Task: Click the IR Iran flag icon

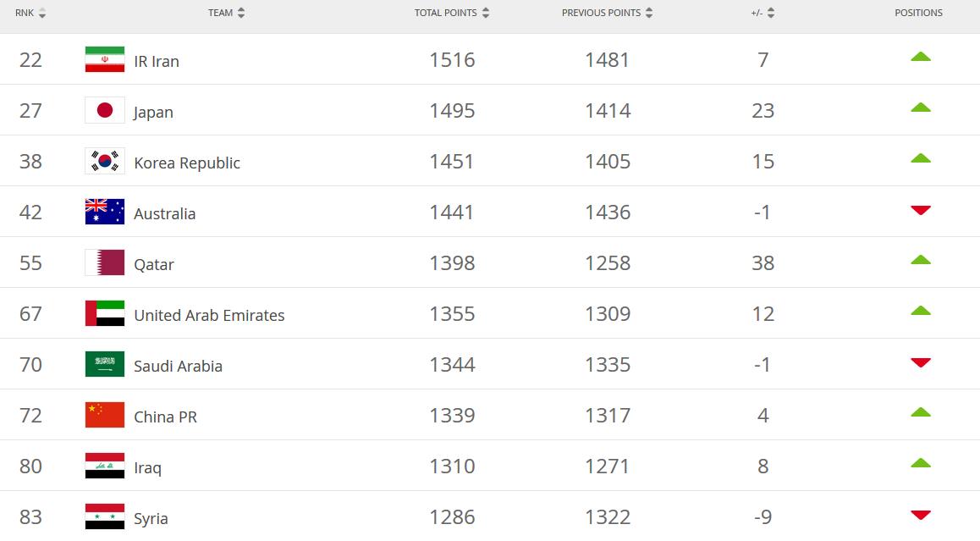Action: pos(104,59)
